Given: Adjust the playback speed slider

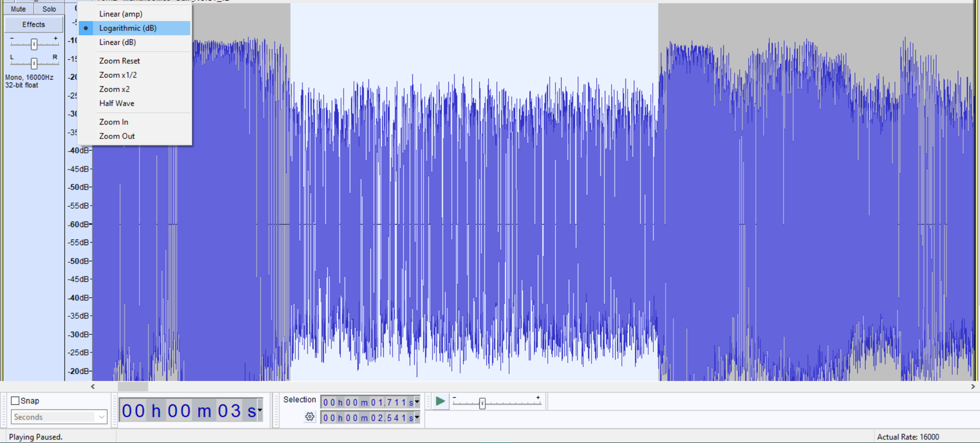Looking at the screenshot, I should pyautogui.click(x=482, y=404).
